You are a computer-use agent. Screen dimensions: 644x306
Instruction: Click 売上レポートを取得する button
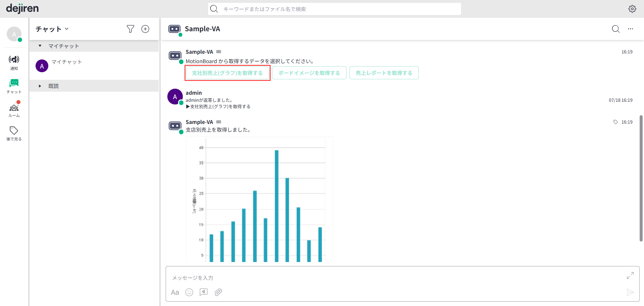384,73
